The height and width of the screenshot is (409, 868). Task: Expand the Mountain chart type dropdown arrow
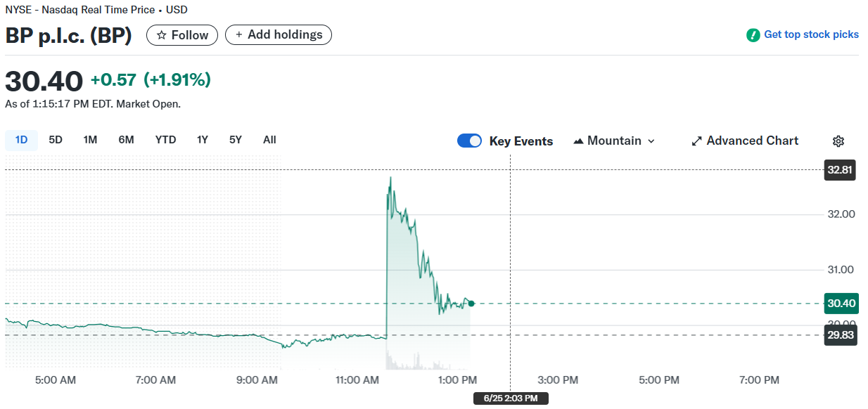coord(651,141)
